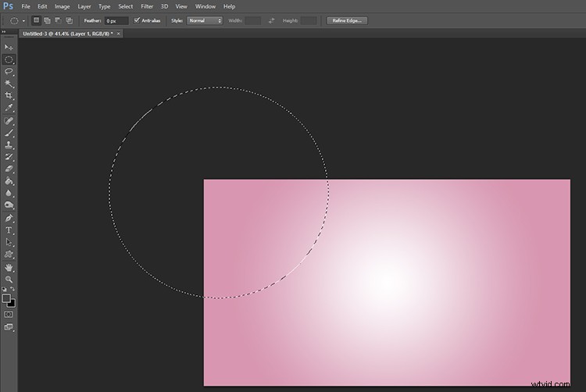Select the Move tool
The width and height of the screenshot is (586, 392).
9,48
